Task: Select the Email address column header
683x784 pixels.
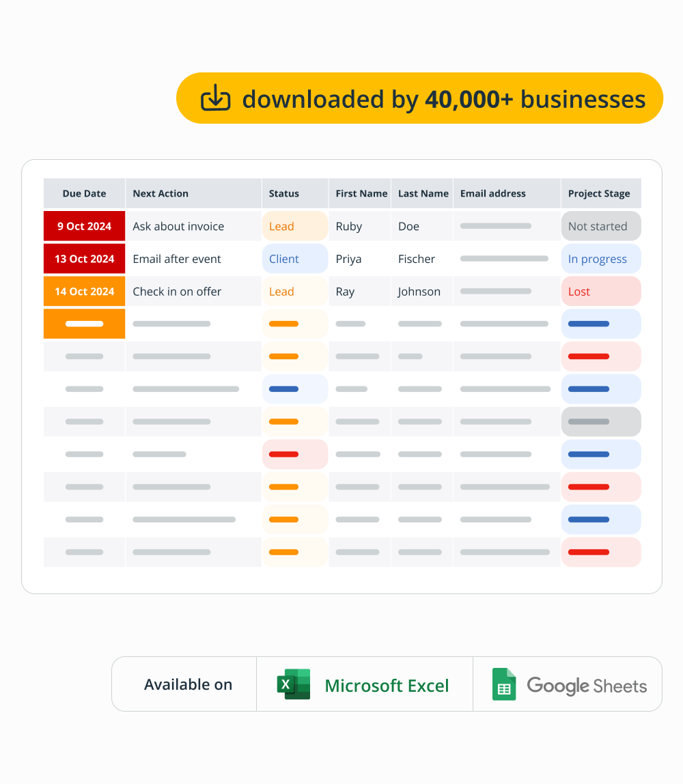Action: (493, 193)
